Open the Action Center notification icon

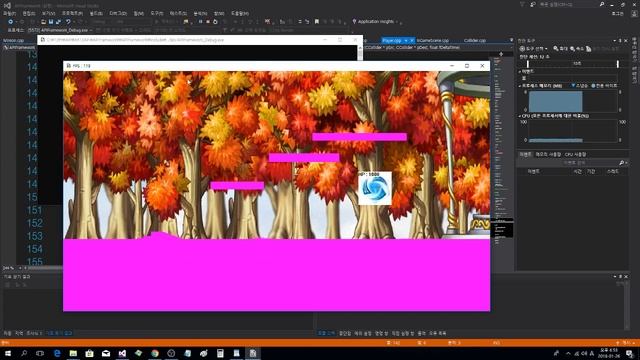point(630,353)
